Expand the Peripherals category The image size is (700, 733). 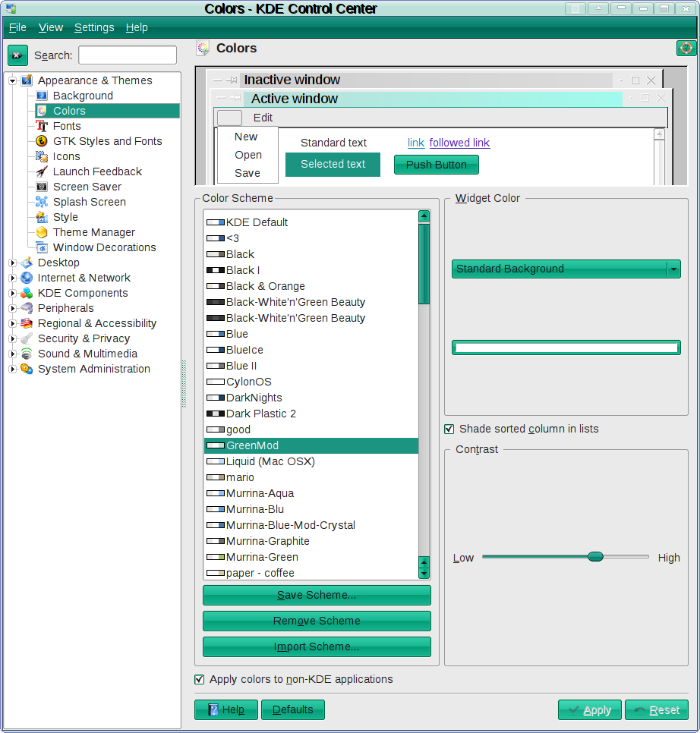pyautogui.click(x=13, y=308)
